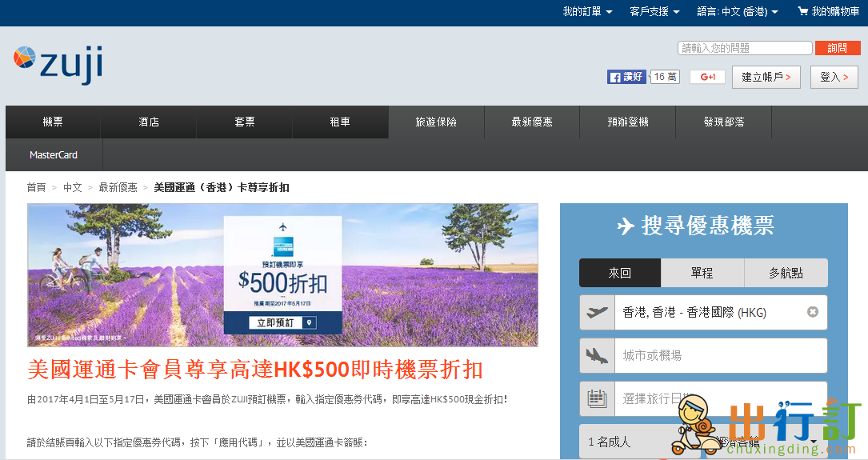Clear the Hong Kong departure field

tap(813, 312)
